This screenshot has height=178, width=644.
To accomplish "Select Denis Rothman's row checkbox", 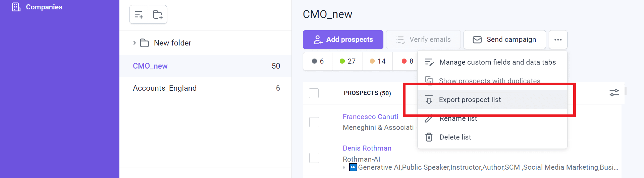I will coord(314,158).
